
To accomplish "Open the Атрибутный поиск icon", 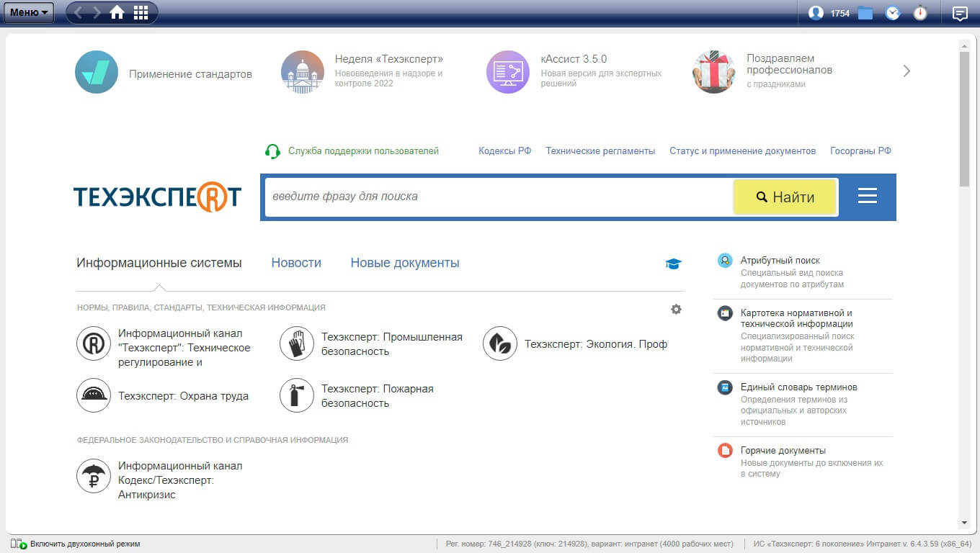I will coord(725,261).
